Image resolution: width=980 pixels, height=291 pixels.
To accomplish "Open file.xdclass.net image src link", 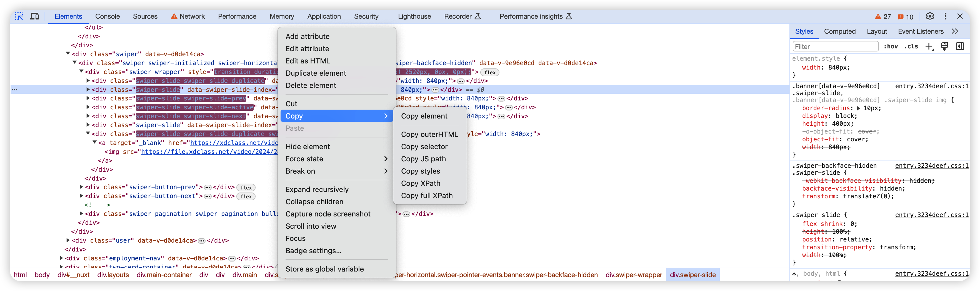I will pyautogui.click(x=209, y=152).
